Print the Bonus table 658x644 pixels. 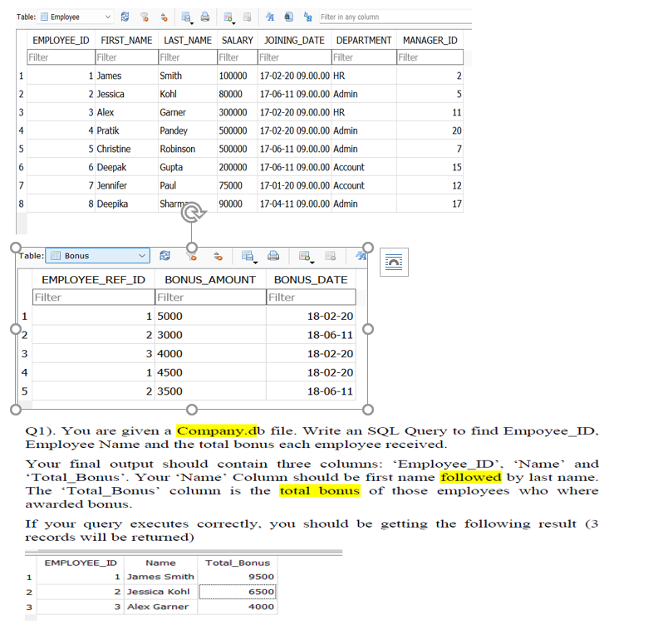click(x=273, y=256)
